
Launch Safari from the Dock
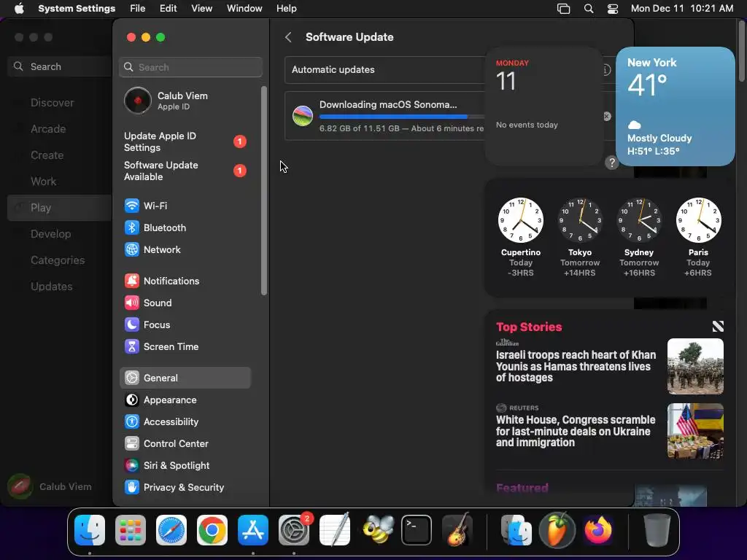tap(171, 530)
